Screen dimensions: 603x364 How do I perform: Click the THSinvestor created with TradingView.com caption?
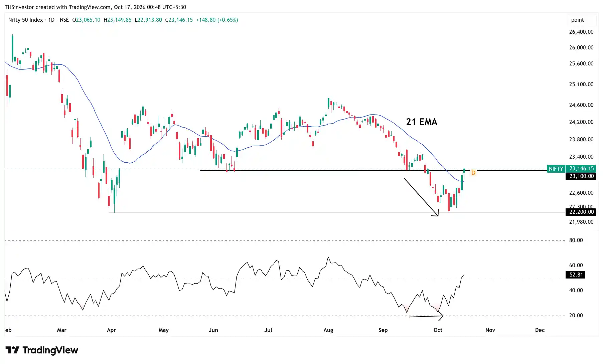[95, 7]
